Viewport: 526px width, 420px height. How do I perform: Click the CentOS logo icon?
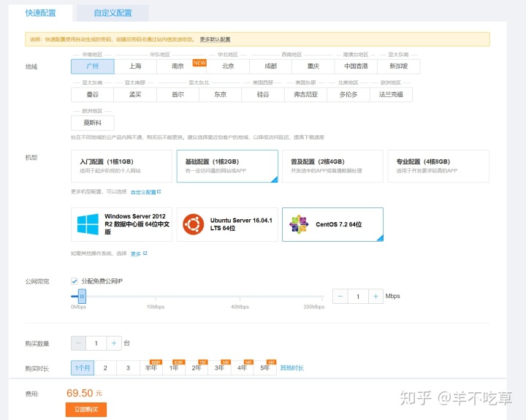click(299, 224)
